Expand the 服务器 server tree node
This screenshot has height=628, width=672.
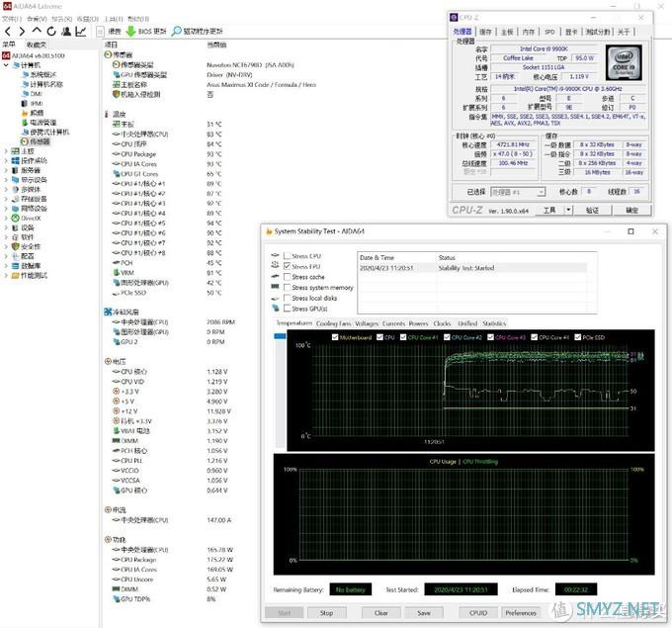[x=6, y=170]
